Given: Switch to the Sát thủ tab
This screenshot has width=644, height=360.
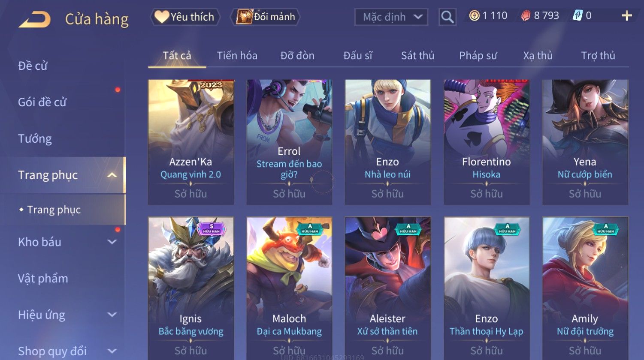Looking at the screenshot, I should 417,56.
